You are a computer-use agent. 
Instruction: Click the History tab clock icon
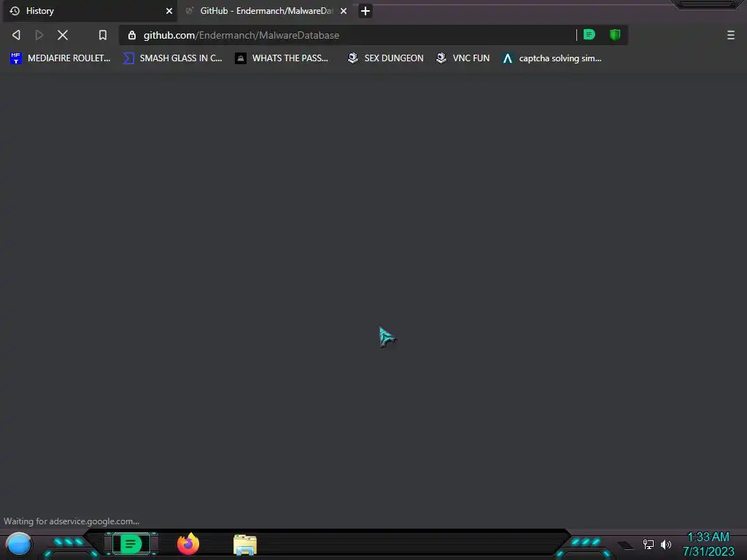(15, 10)
